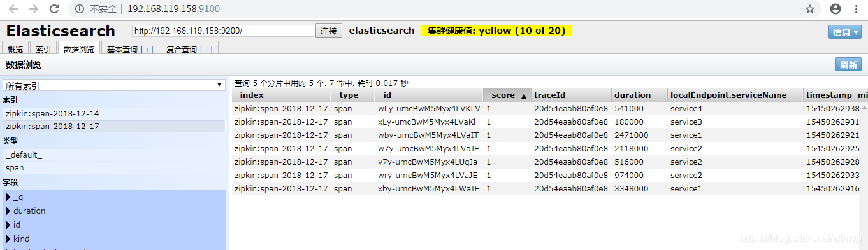Add a new 复合查询 tab with [+]
868x250 pixels.
pyautogui.click(x=206, y=49)
